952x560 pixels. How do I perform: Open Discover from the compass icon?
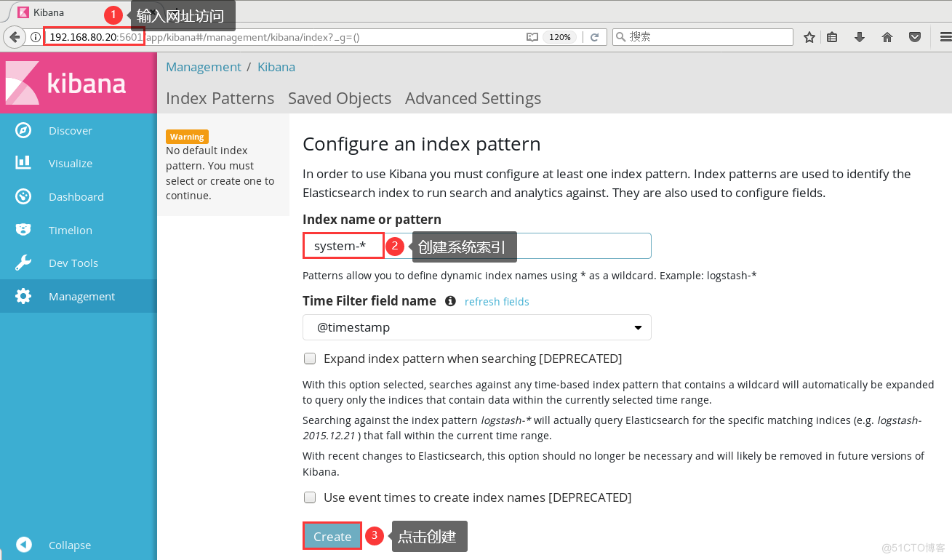[23, 131]
